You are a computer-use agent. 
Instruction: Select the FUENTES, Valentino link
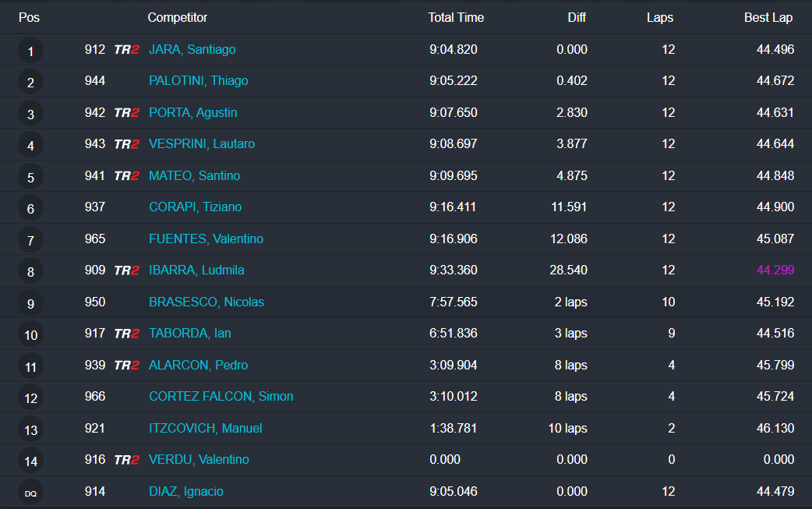pyautogui.click(x=206, y=239)
